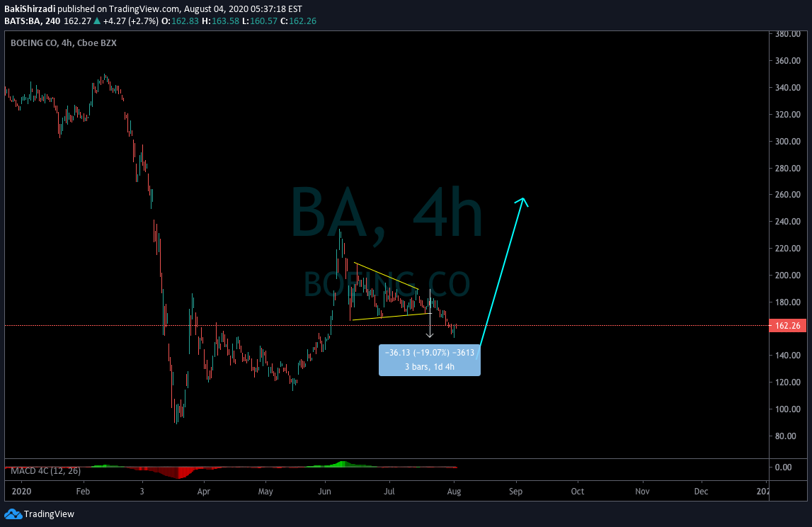Click the low price L:160.57
The height and width of the screenshot is (527, 812).
(260, 21)
